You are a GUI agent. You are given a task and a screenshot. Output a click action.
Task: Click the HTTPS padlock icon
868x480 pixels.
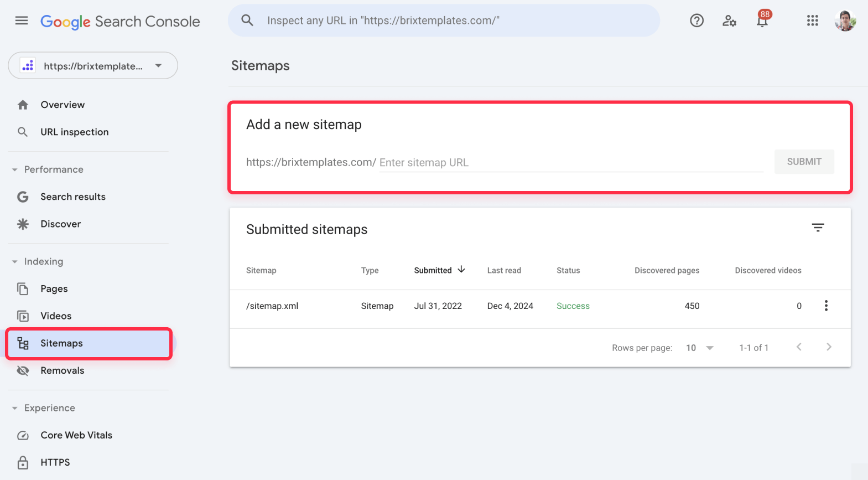[23, 462]
